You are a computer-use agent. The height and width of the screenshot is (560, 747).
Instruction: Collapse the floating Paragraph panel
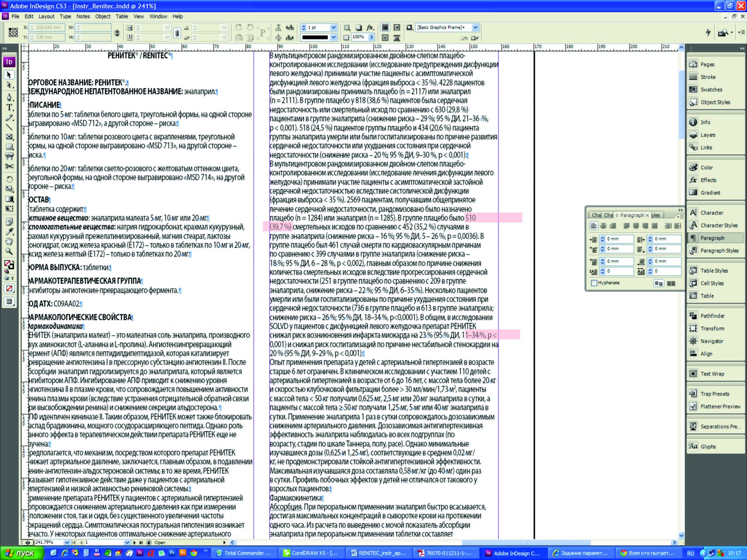click(x=680, y=210)
